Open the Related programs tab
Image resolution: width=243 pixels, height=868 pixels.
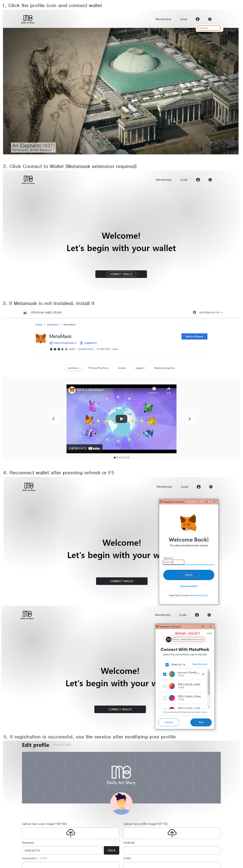(x=164, y=368)
